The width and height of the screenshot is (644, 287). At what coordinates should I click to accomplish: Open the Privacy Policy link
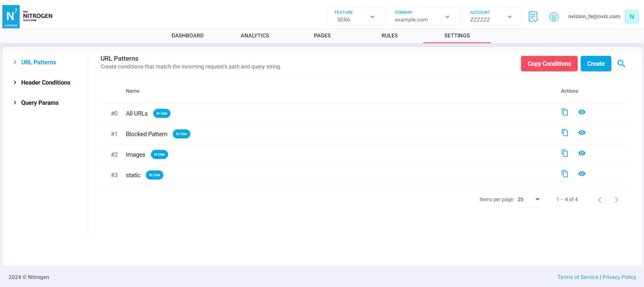click(619, 277)
